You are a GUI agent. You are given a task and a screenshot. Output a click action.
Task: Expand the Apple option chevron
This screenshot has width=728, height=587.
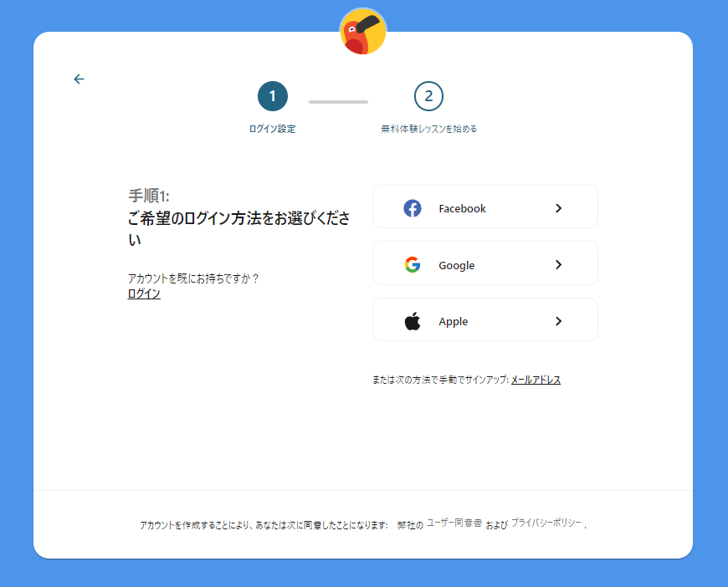point(558,321)
